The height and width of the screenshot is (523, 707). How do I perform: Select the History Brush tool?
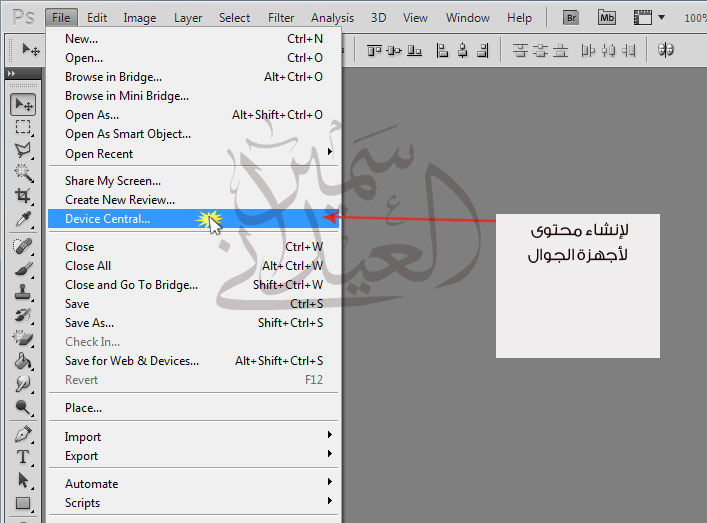(x=23, y=315)
